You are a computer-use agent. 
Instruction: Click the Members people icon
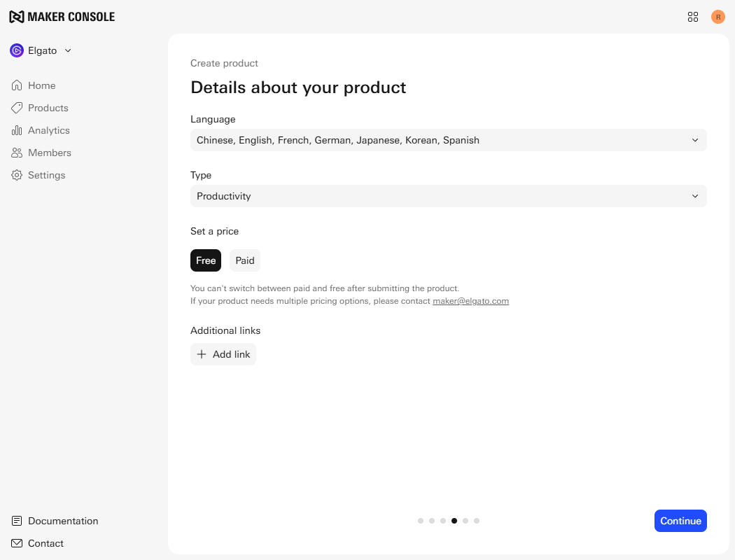pyautogui.click(x=17, y=153)
